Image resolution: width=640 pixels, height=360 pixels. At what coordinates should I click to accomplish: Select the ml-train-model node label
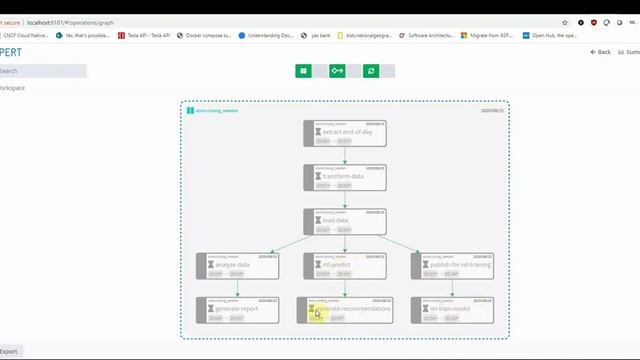click(x=450, y=309)
